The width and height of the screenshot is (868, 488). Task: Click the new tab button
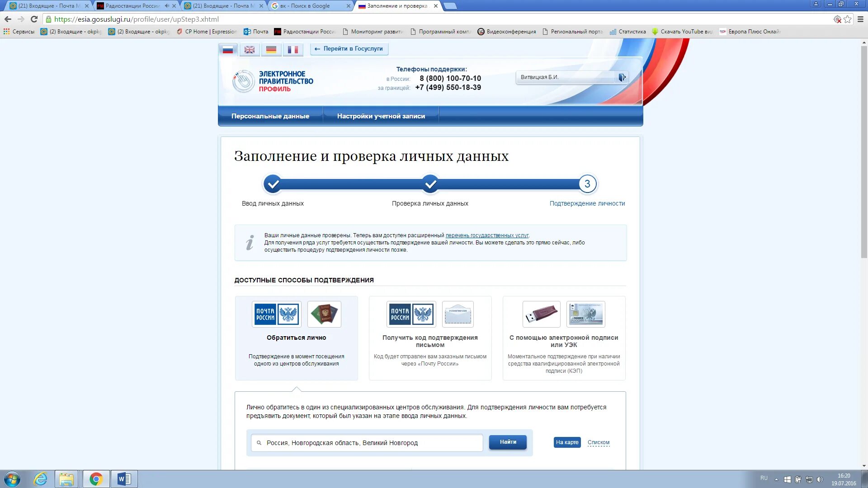450,6
